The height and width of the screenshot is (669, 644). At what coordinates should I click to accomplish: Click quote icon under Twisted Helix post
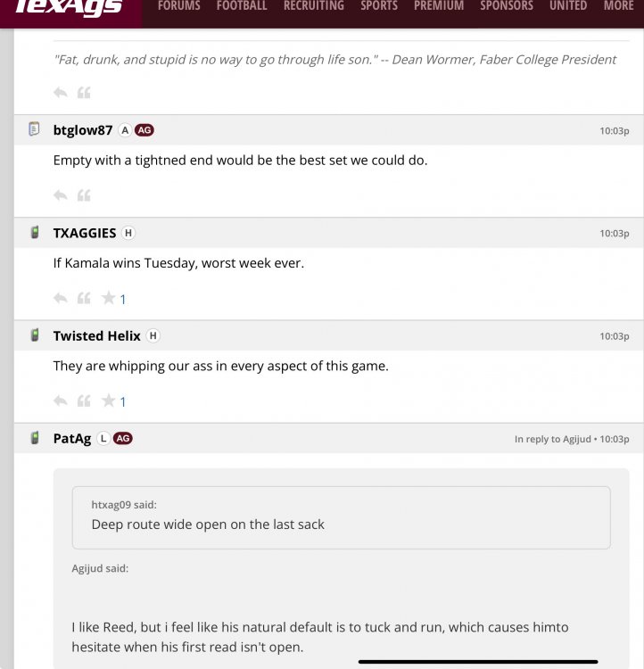[84, 401]
